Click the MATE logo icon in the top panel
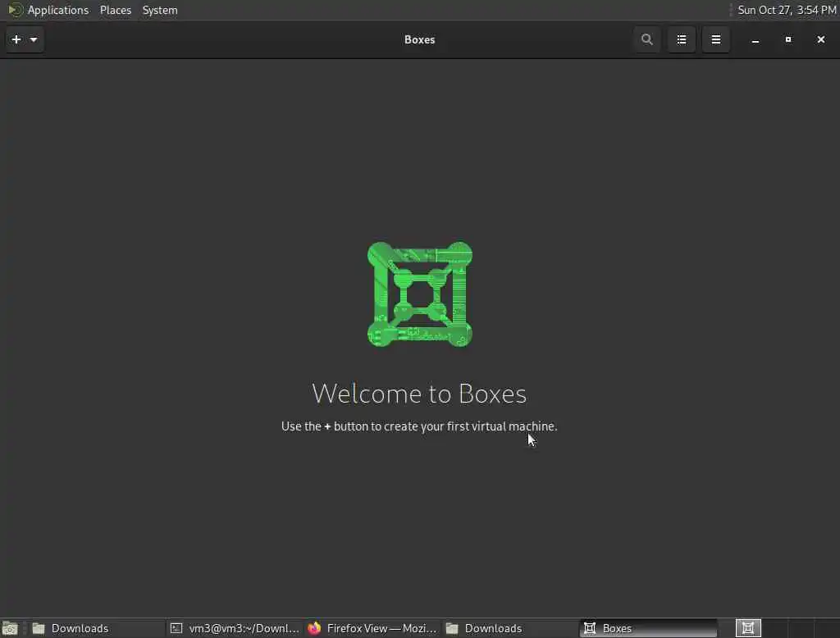 tap(15, 10)
